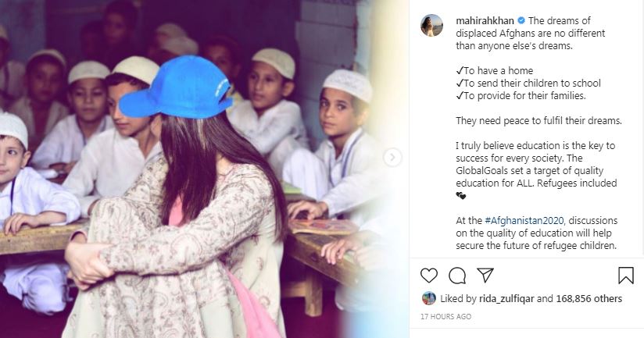Save the post with the bookmark icon

click(x=626, y=276)
